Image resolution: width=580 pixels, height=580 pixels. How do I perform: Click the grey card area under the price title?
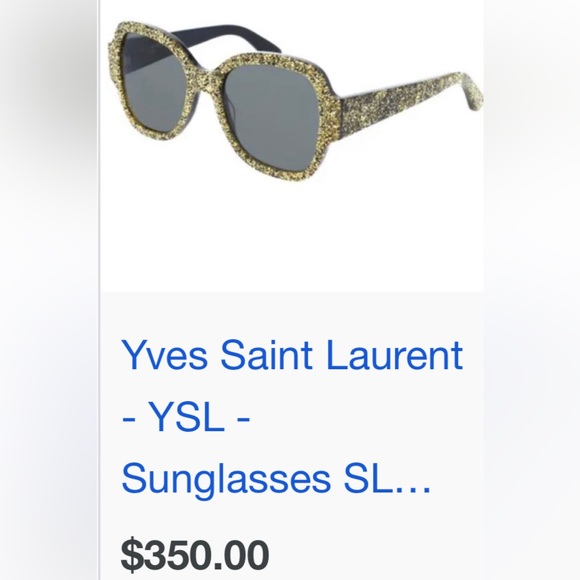click(x=292, y=314)
